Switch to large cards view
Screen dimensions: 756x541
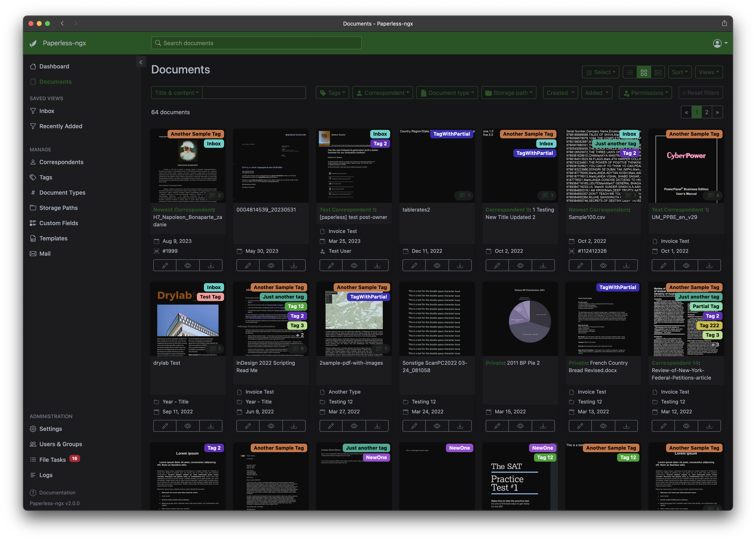658,72
